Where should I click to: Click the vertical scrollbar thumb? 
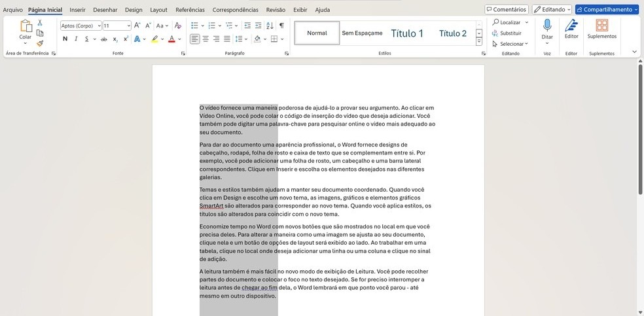640,130
